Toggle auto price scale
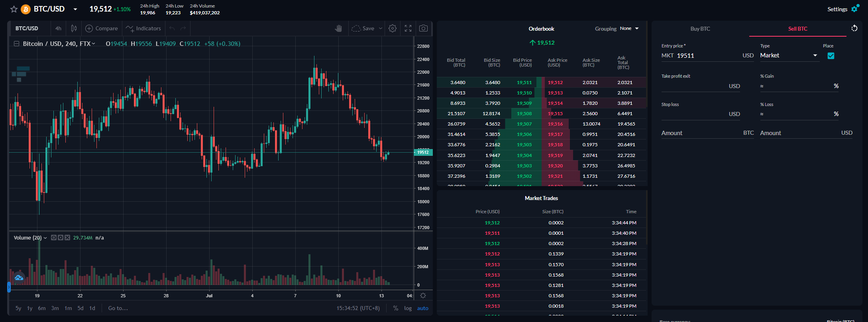The width and height of the screenshot is (868, 322). [x=423, y=308]
